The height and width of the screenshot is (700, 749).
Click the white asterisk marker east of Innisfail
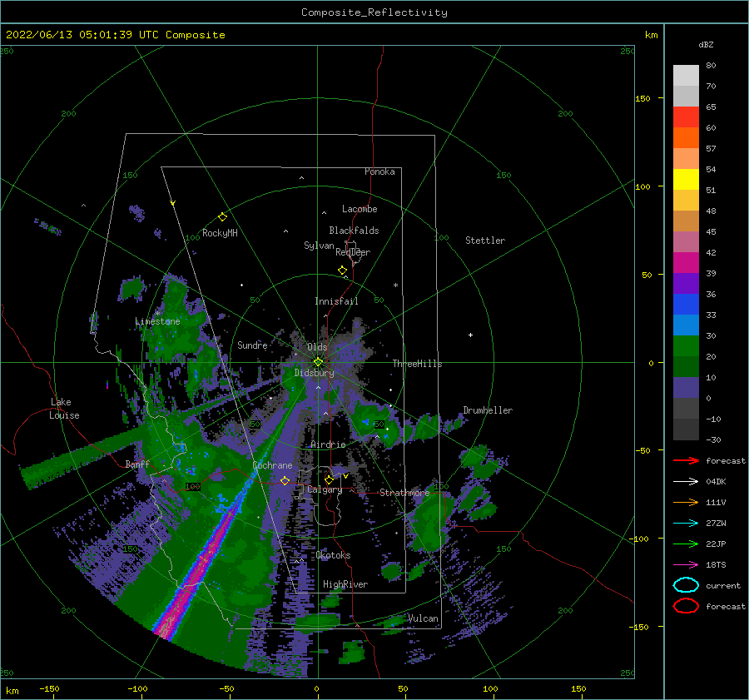click(395, 285)
